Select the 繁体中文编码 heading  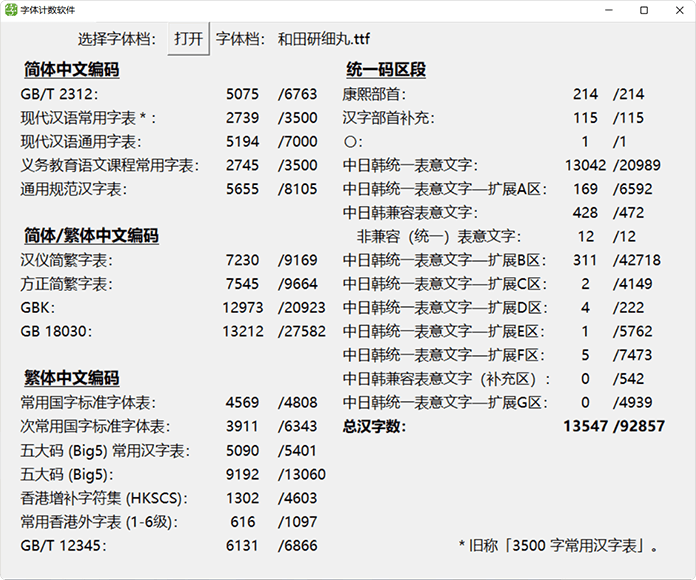pos(71,378)
